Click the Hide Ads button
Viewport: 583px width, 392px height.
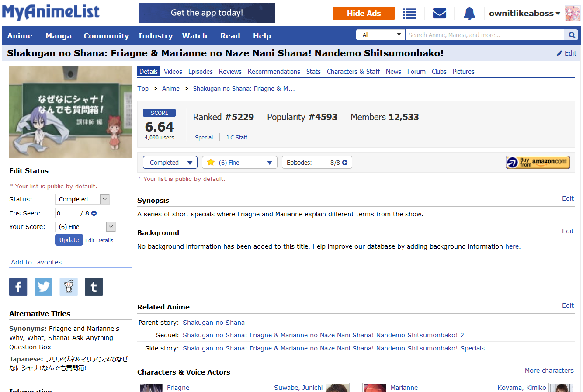364,14
